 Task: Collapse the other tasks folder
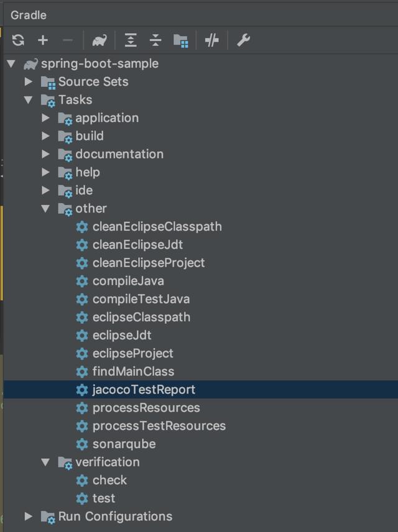click(45, 208)
